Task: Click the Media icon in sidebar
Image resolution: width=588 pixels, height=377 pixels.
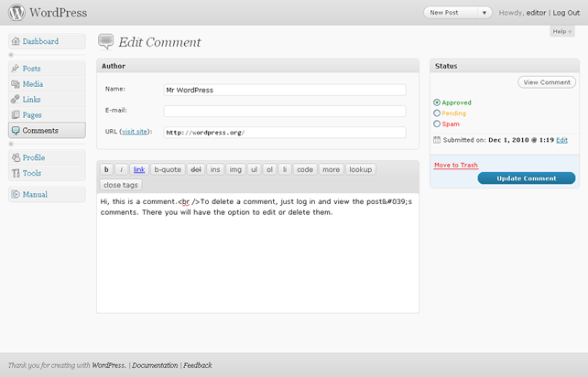Action: point(16,84)
